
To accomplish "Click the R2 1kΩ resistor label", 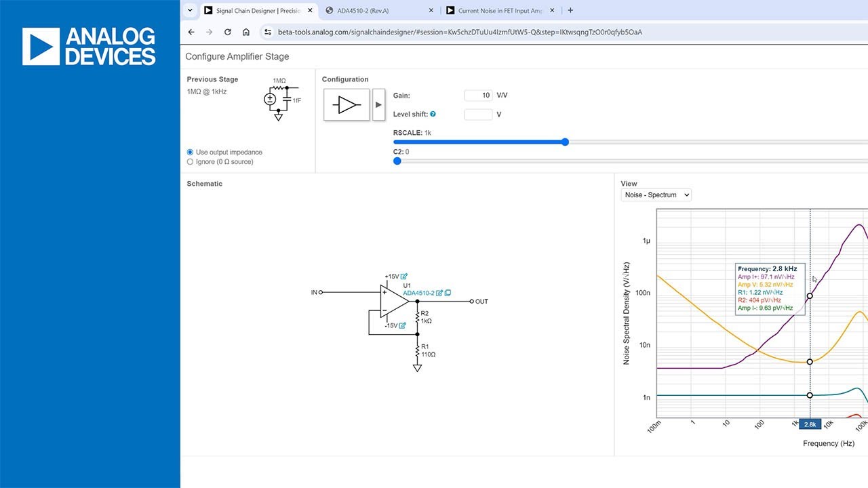I will point(426,317).
